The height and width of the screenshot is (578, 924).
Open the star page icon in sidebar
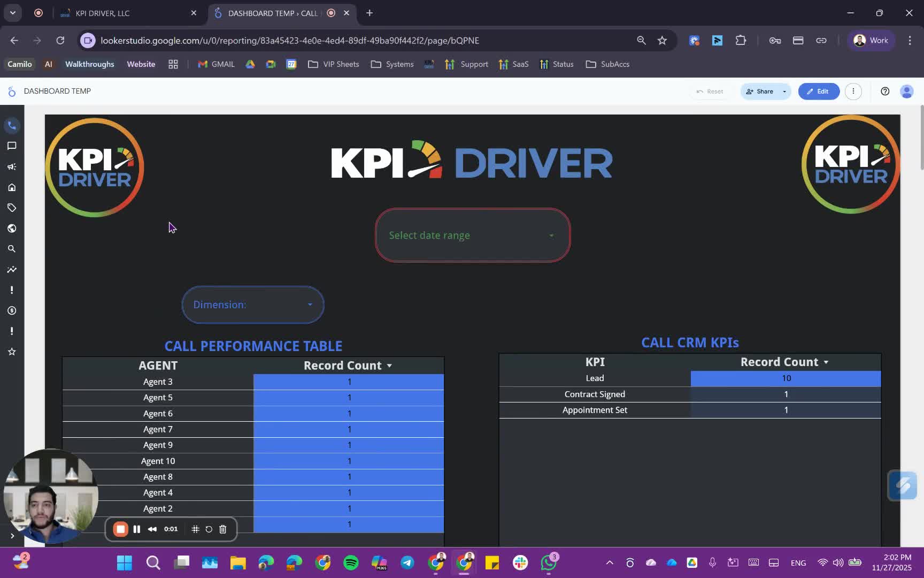click(x=12, y=352)
